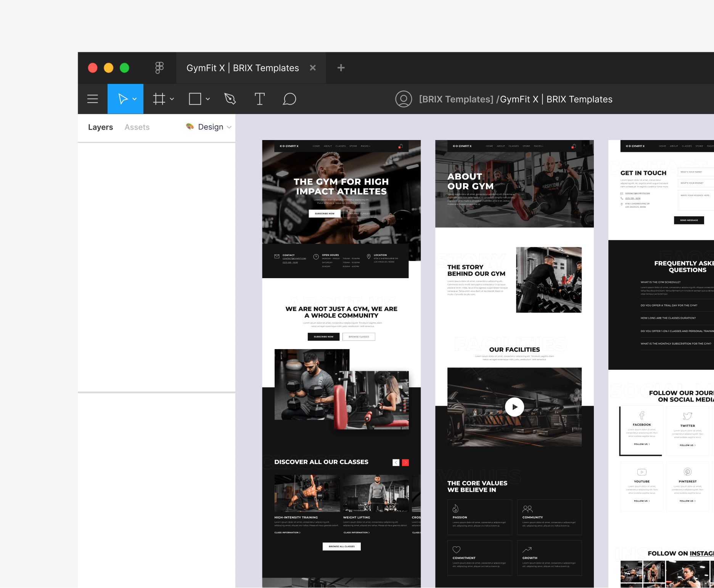Click the Open Hours clock icon

[316, 257]
